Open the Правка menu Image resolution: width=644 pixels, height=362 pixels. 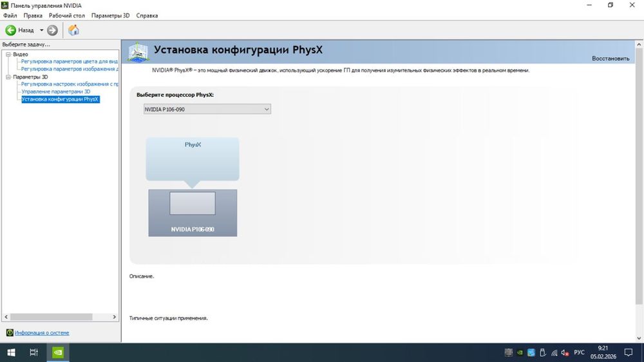(x=33, y=15)
